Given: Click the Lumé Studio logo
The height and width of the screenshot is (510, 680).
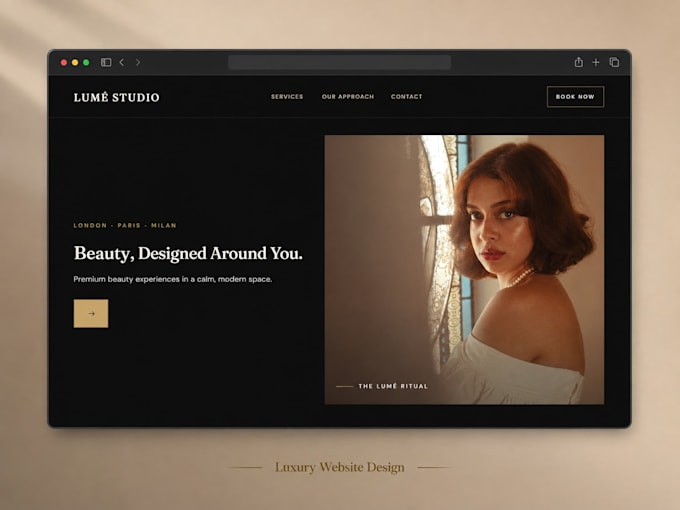Looking at the screenshot, I should coord(116,97).
